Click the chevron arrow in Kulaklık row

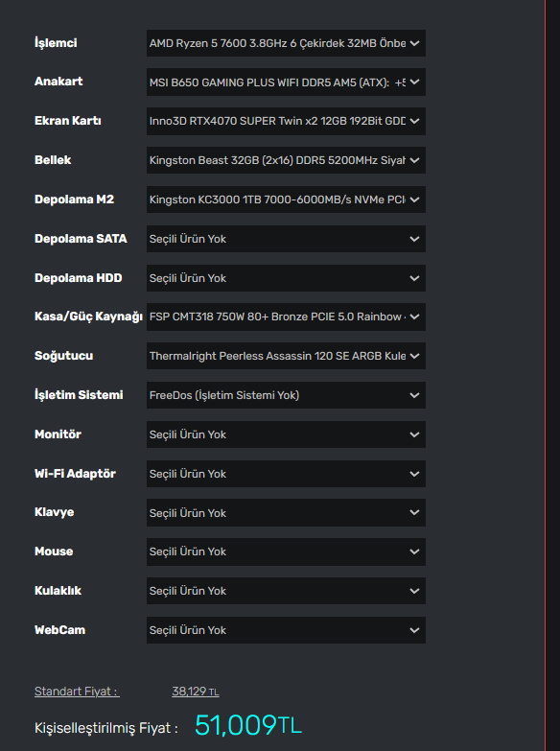(415, 591)
